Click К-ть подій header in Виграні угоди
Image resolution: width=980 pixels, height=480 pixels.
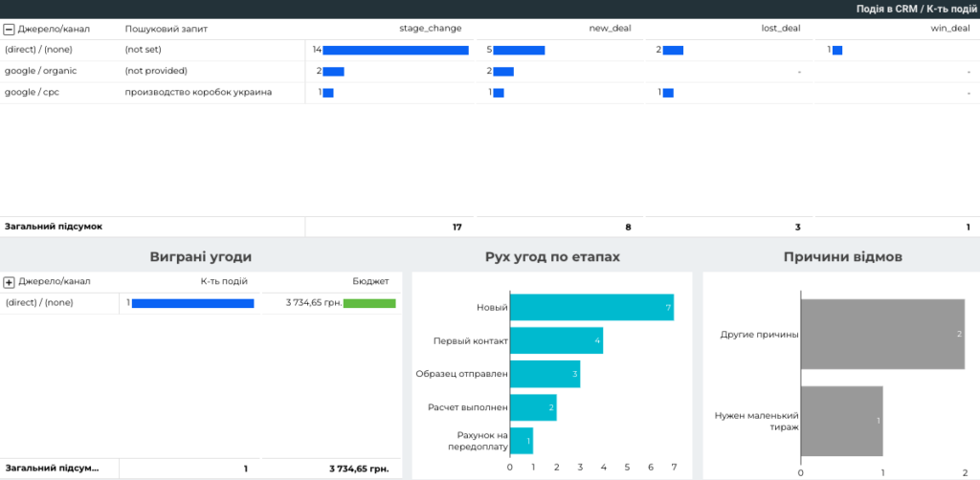pos(224,282)
